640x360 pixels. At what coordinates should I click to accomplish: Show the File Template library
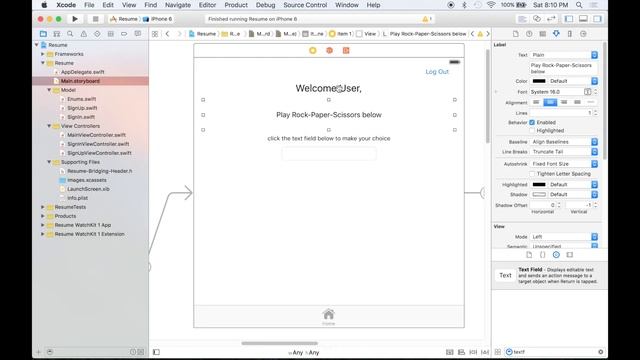(x=529, y=255)
